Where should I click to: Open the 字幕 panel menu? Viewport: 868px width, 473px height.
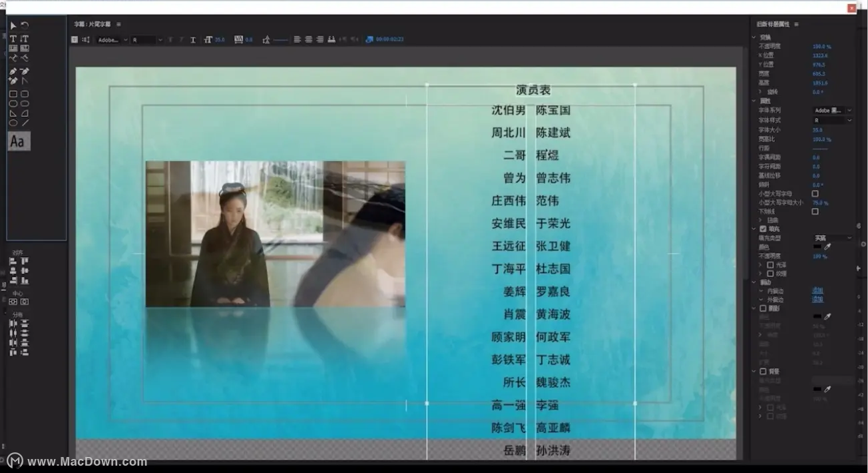coord(119,24)
